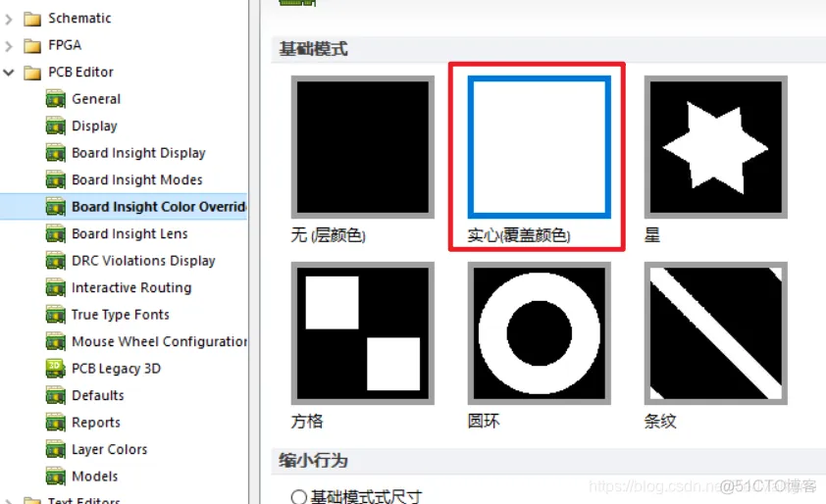Click the DRC Violations Display icon
This screenshot has width=826, height=504.
coord(56,261)
